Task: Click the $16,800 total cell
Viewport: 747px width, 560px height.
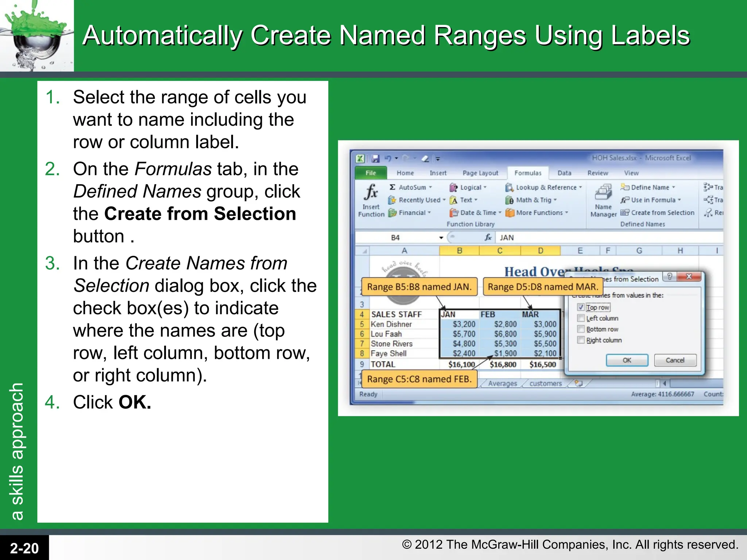Action: pos(500,364)
